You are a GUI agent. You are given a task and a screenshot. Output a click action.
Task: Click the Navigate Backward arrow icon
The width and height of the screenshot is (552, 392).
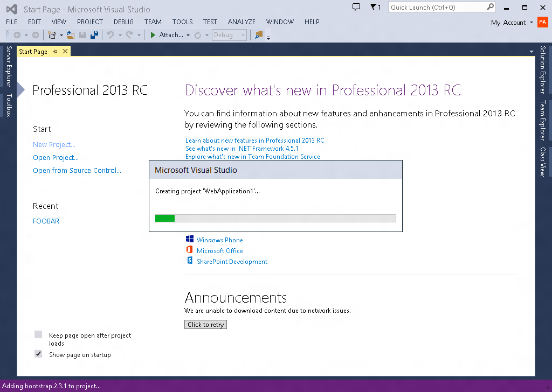tap(17, 35)
